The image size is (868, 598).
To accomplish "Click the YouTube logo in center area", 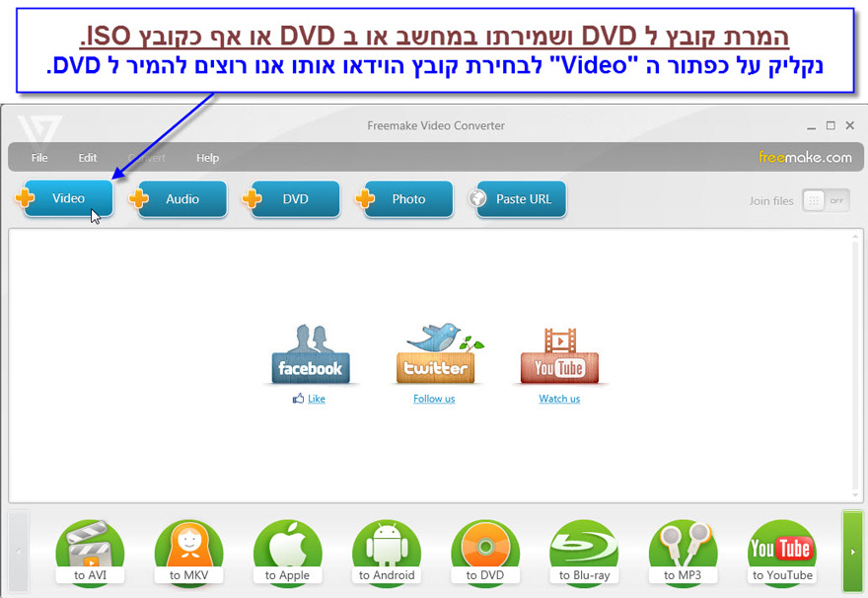I will click(559, 355).
